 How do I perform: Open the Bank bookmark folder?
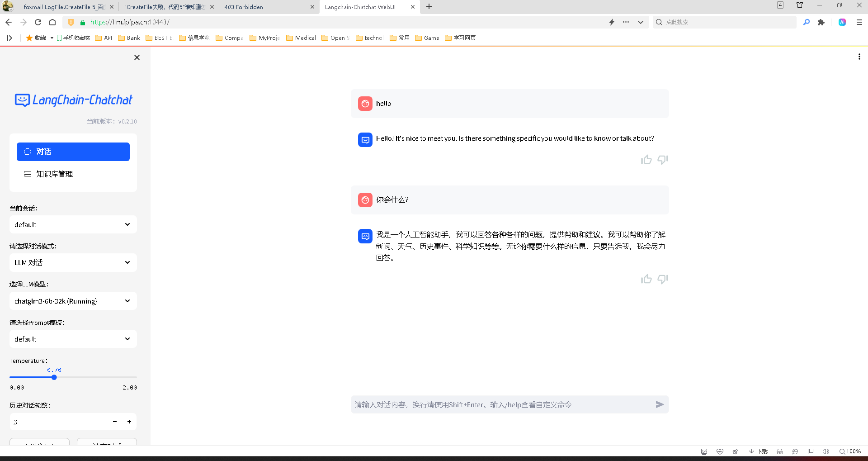click(x=129, y=38)
